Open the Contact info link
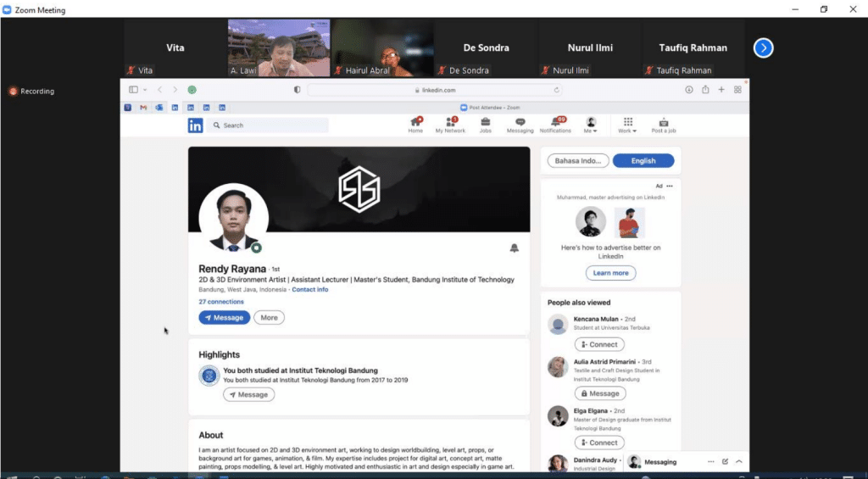This screenshot has height=479, width=868. coord(310,290)
